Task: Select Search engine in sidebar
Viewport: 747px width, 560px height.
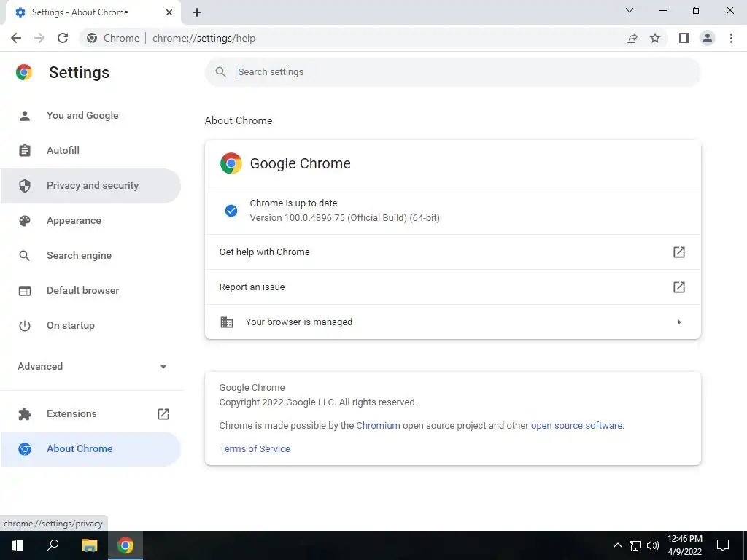Action: click(90, 256)
